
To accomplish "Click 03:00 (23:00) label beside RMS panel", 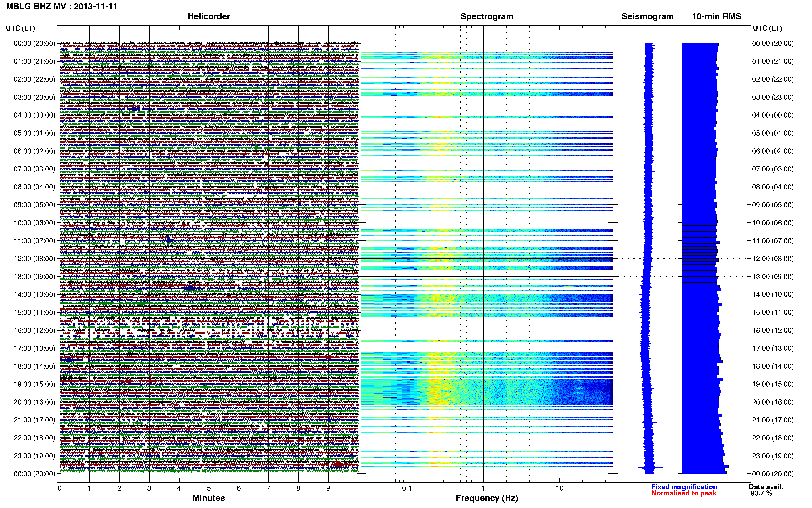I will pos(773,97).
